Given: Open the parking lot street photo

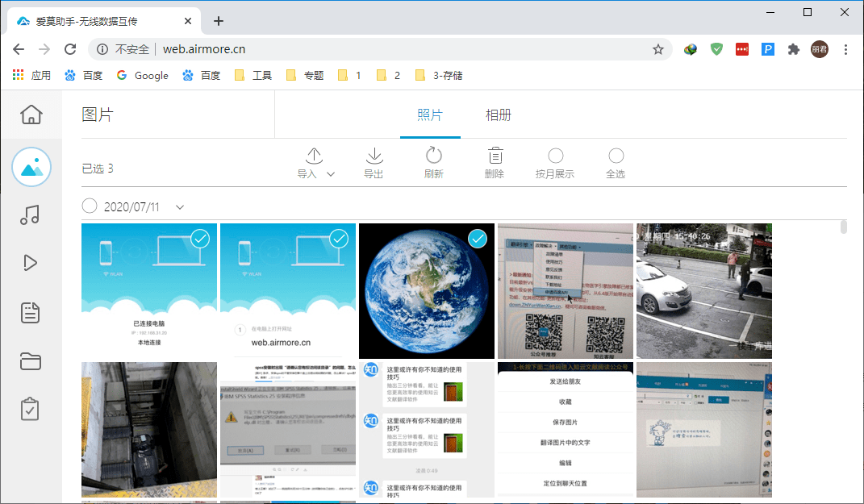Looking at the screenshot, I should [704, 291].
